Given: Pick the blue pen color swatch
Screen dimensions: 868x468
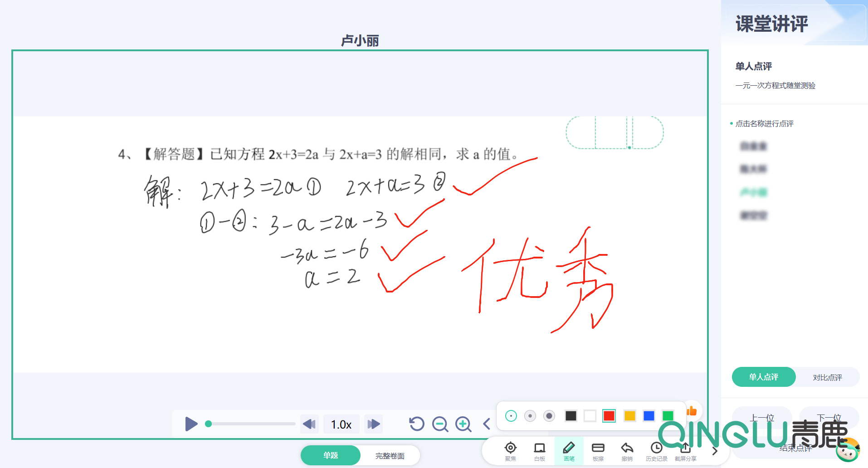Looking at the screenshot, I should 649,416.
